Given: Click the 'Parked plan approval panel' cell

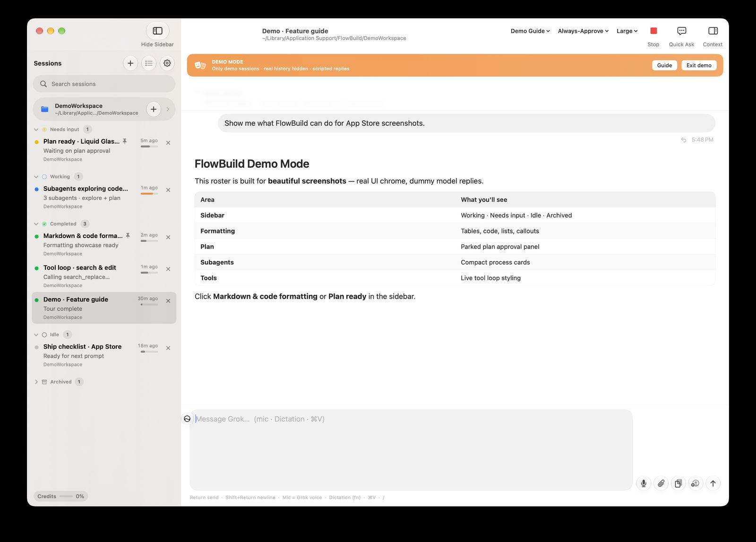Looking at the screenshot, I should click(500, 247).
